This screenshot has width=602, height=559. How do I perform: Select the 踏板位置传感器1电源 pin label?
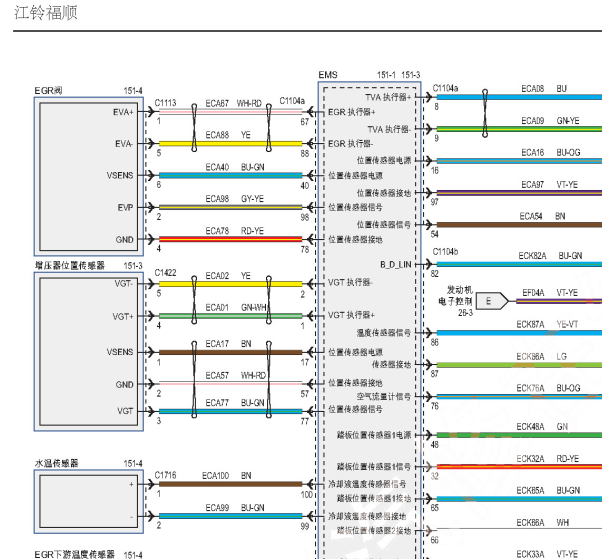tap(374, 435)
